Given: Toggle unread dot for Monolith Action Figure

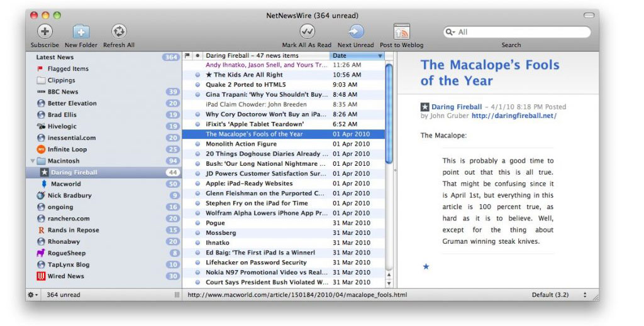Looking at the screenshot, I should tap(197, 144).
